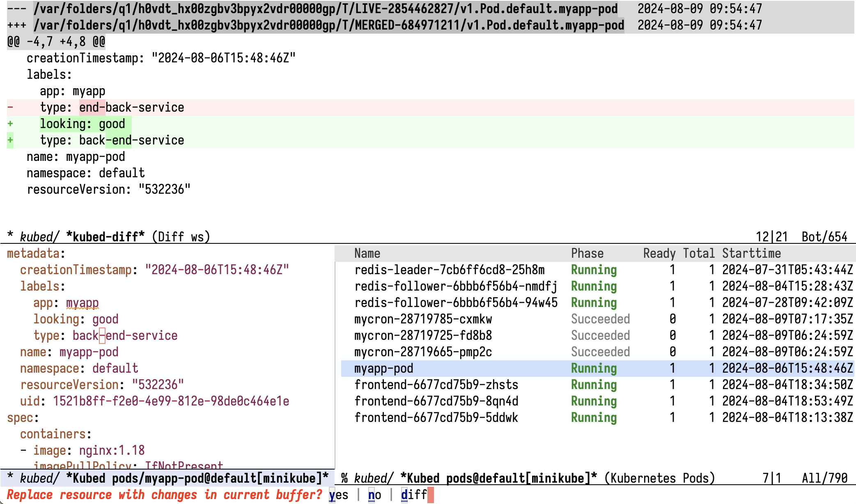Click the added "looking: good" diff line

82,124
